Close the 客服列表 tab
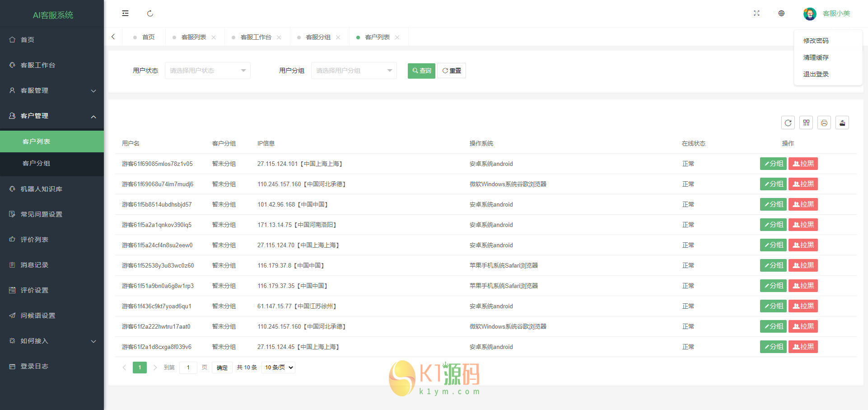 point(214,38)
